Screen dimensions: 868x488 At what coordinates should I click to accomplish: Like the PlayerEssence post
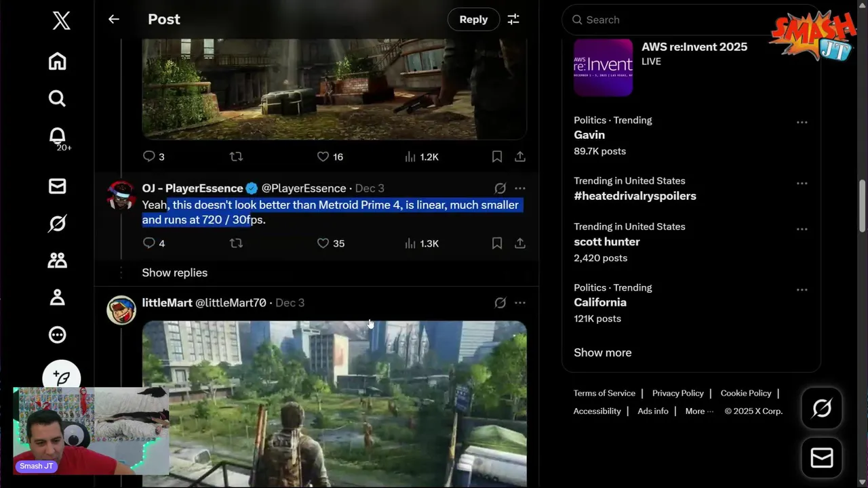click(323, 243)
